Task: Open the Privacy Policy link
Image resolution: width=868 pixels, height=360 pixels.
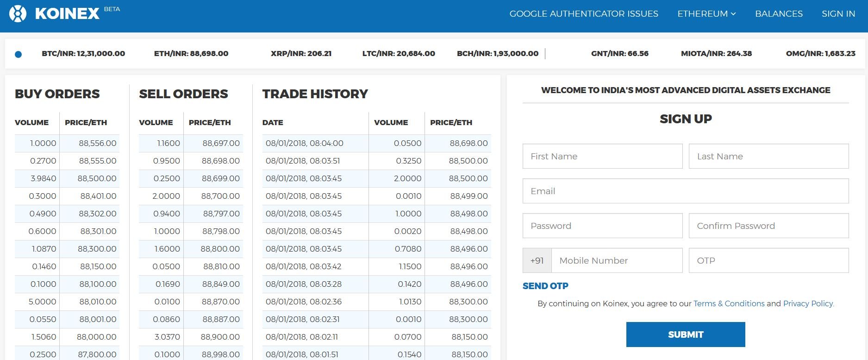Action: pyautogui.click(x=808, y=303)
